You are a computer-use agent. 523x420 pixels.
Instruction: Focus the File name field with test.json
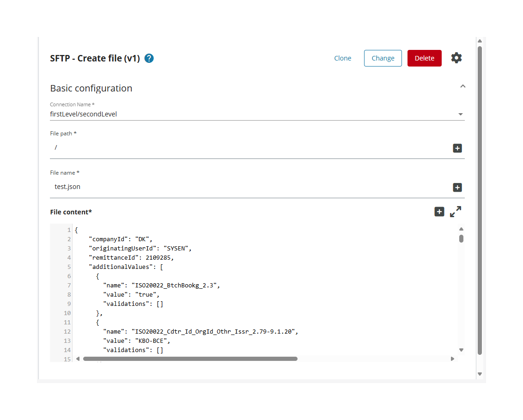coord(250,187)
